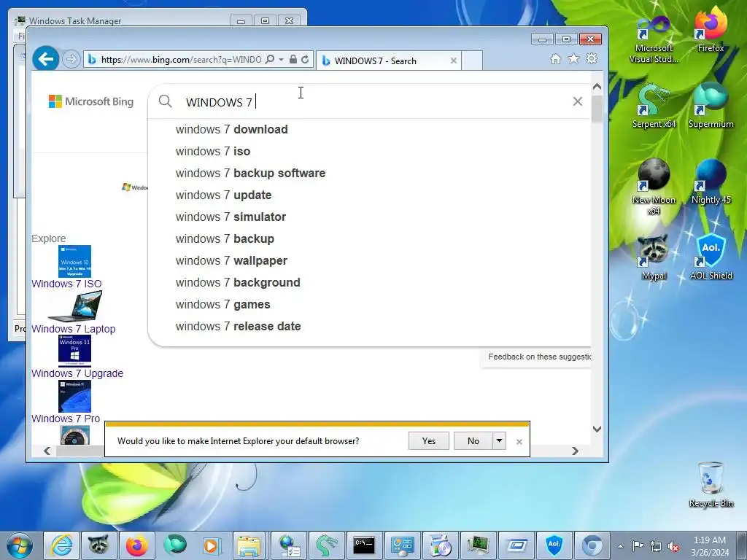This screenshot has height=560, width=747.
Task: Click No on default browser prompt
Action: (473, 441)
